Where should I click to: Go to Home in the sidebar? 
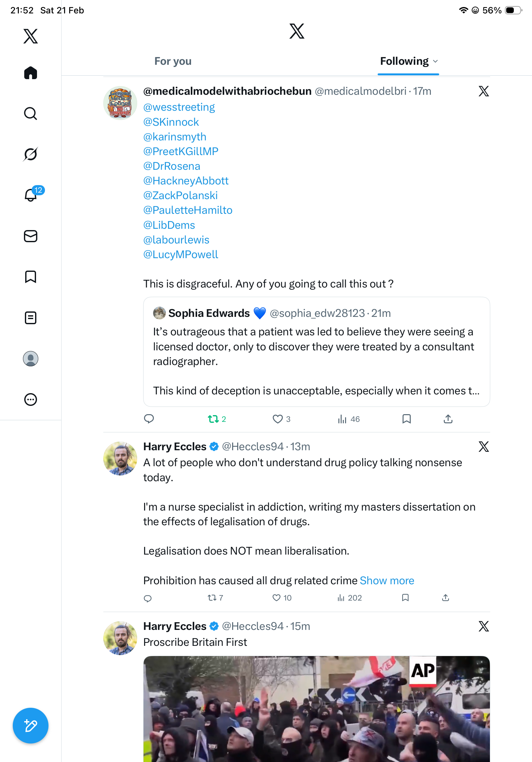point(31,73)
